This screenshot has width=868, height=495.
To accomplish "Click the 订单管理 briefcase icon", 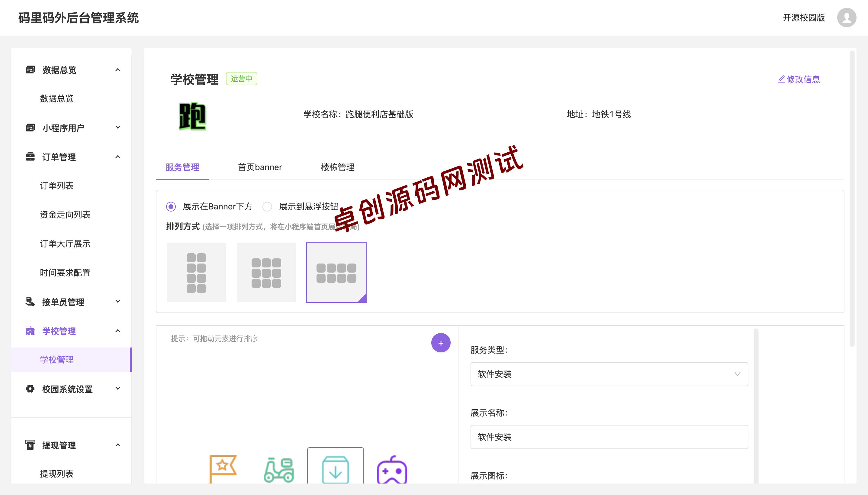I will (x=30, y=157).
